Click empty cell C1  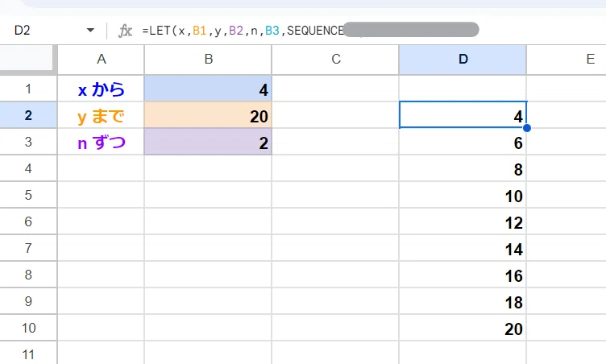tap(335, 89)
